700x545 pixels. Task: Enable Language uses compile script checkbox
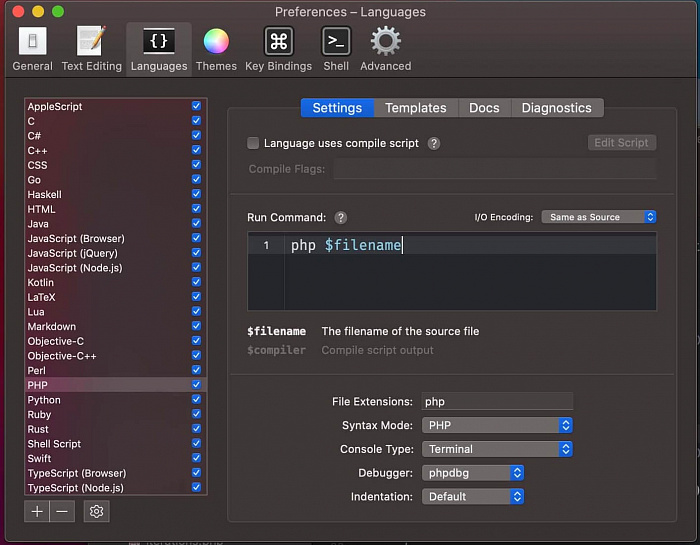(253, 143)
